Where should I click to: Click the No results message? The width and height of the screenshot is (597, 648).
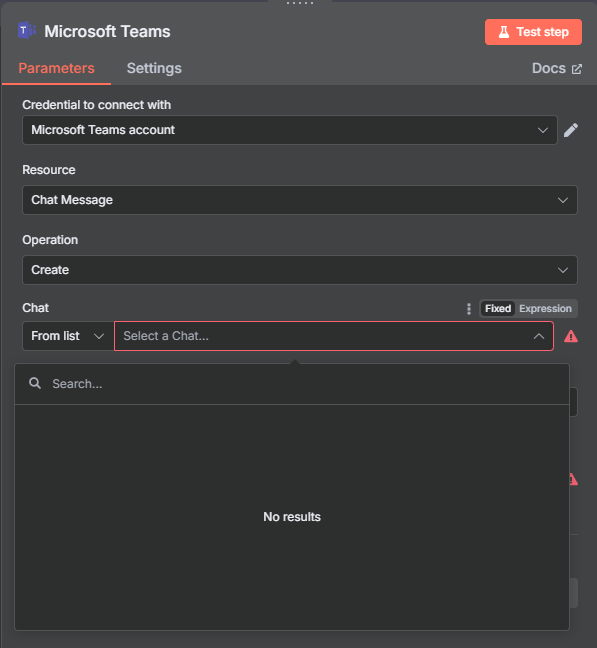[x=292, y=517]
